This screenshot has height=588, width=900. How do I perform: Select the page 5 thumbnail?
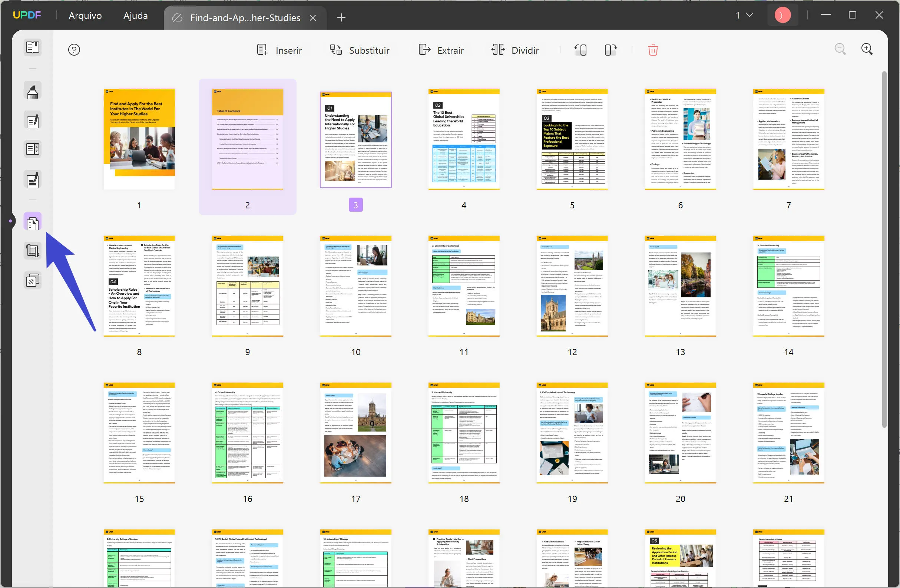point(572,139)
